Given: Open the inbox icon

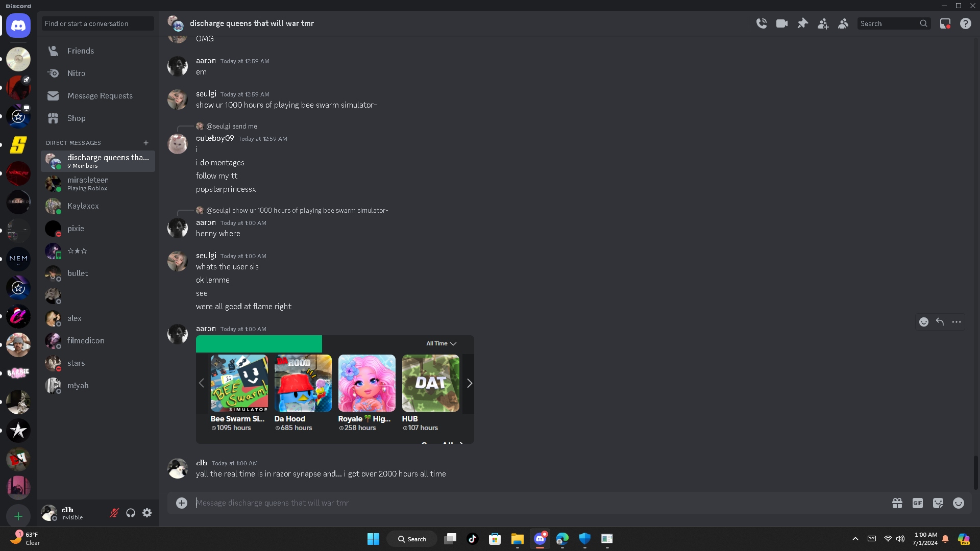Looking at the screenshot, I should click(x=945, y=23).
